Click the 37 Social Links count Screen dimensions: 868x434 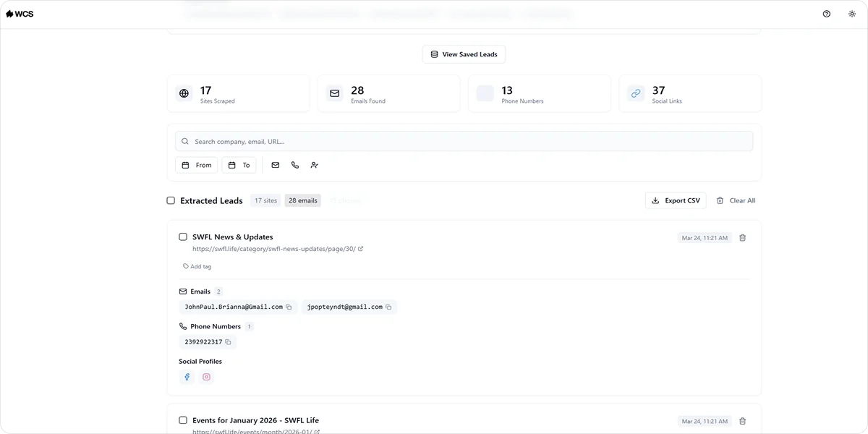(x=658, y=90)
